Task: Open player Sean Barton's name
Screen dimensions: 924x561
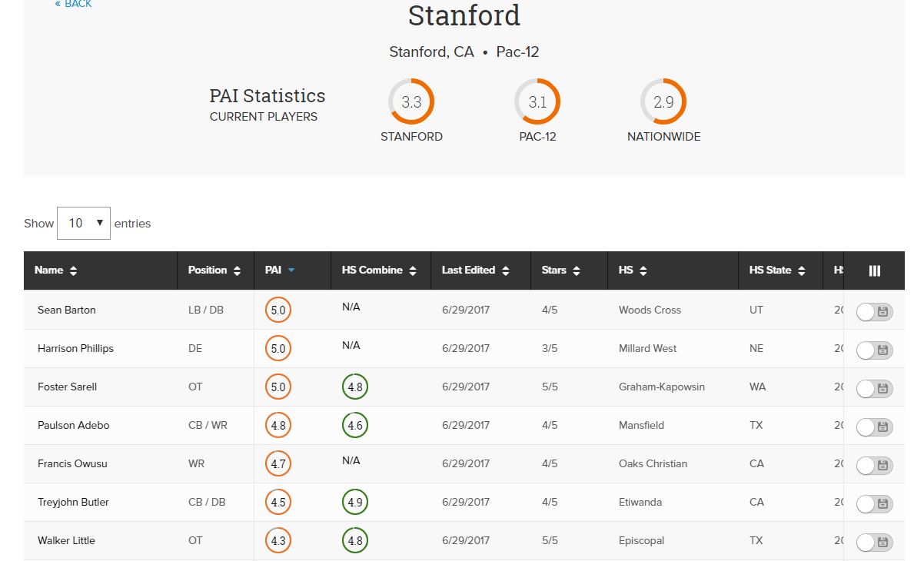Action: pos(67,310)
